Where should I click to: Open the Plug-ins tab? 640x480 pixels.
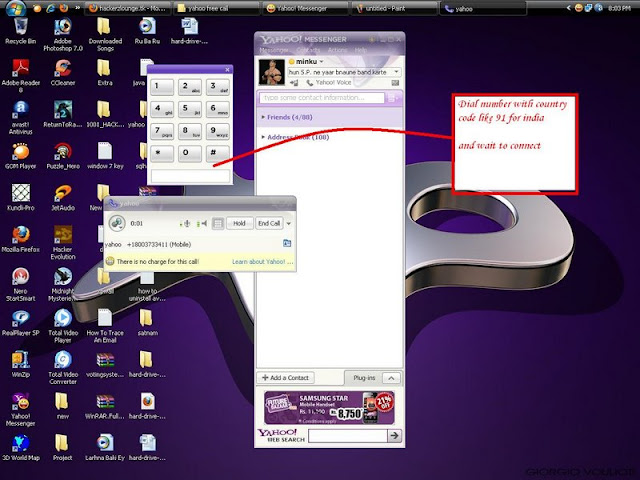364,378
